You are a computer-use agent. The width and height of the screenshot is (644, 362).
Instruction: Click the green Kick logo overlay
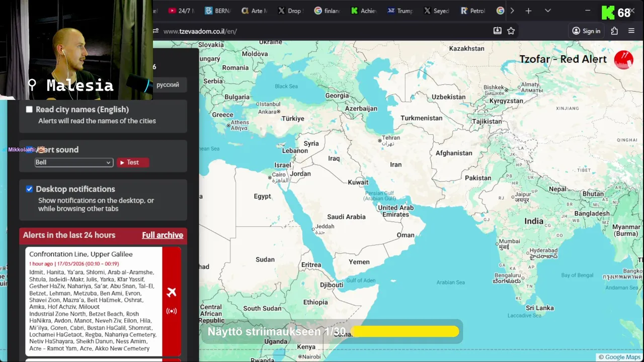click(608, 13)
